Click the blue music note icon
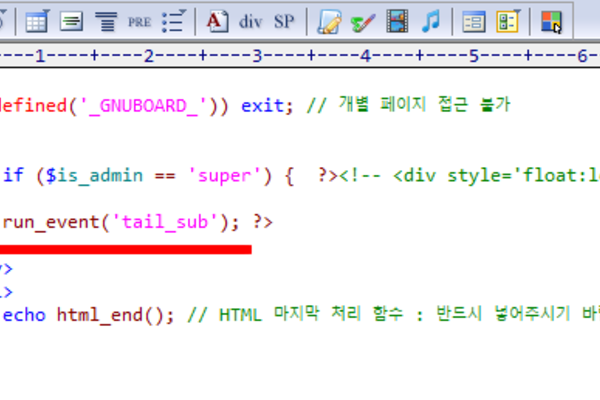600x400 pixels. point(430,20)
